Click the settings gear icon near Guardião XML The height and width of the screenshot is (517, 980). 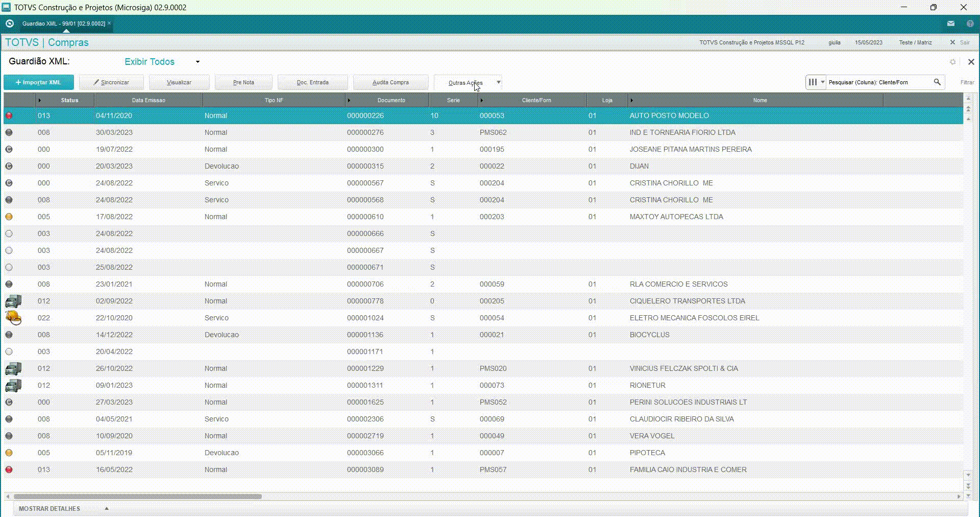tap(952, 62)
